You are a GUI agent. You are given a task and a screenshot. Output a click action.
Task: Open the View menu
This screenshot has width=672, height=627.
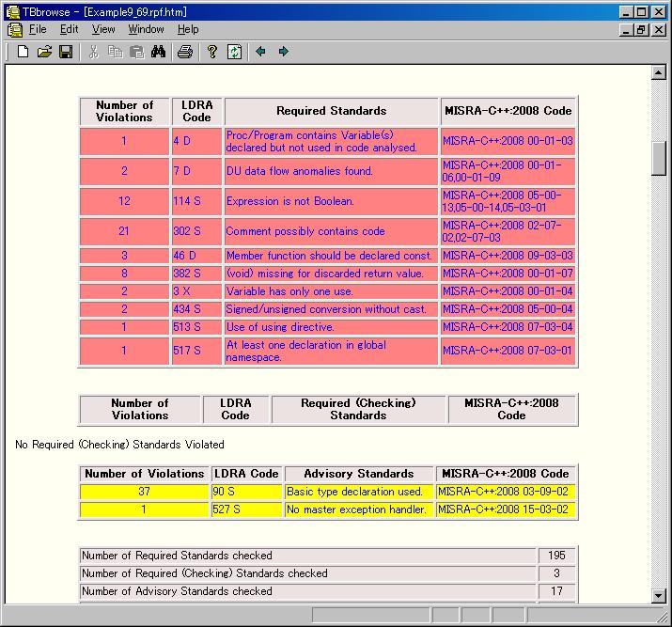pyautogui.click(x=103, y=29)
